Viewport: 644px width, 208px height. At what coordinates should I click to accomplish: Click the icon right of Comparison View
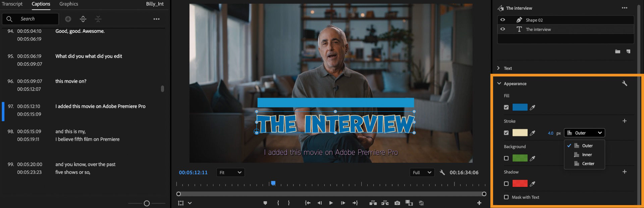tap(421, 203)
